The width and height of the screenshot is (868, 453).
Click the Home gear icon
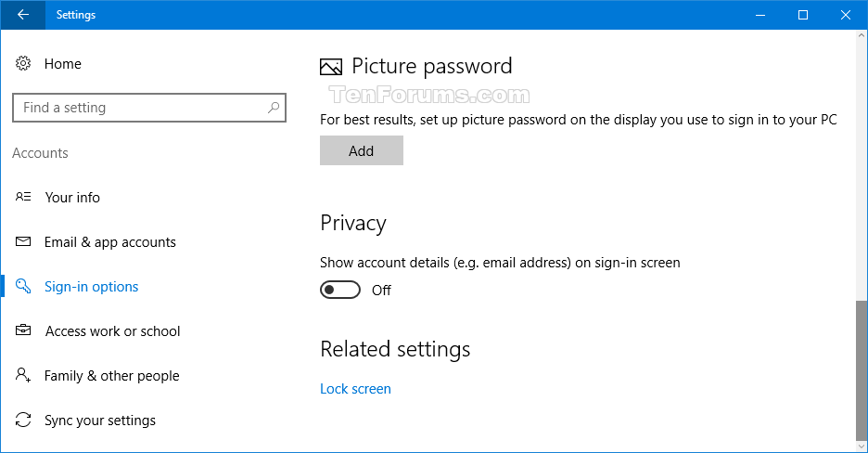click(23, 64)
